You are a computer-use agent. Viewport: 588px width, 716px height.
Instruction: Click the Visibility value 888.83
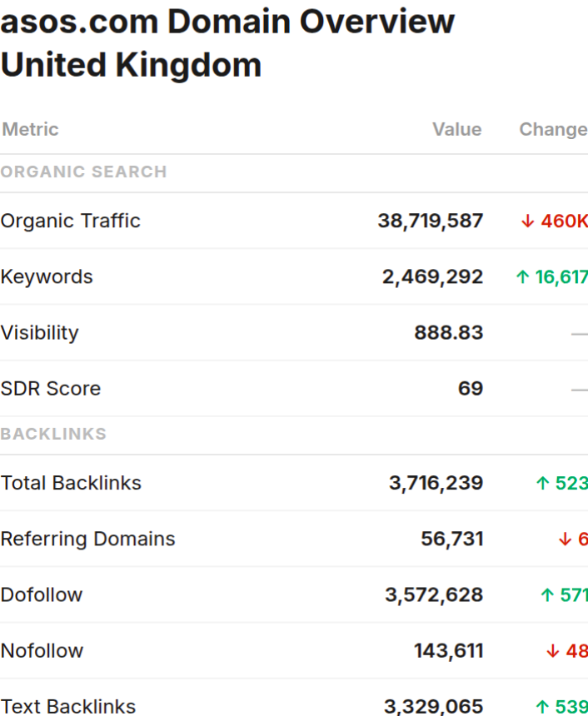click(448, 333)
